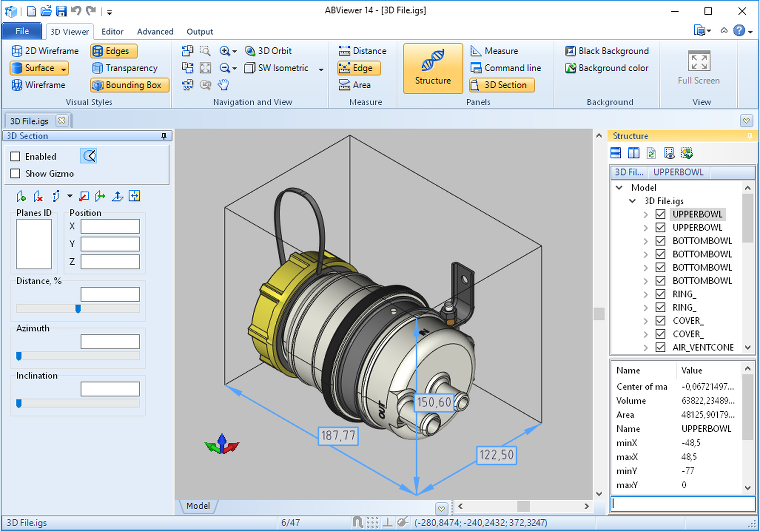Open the SW Isometric view dropdown
This screenshot has width=760, height=531.
(x=321, y=69)
